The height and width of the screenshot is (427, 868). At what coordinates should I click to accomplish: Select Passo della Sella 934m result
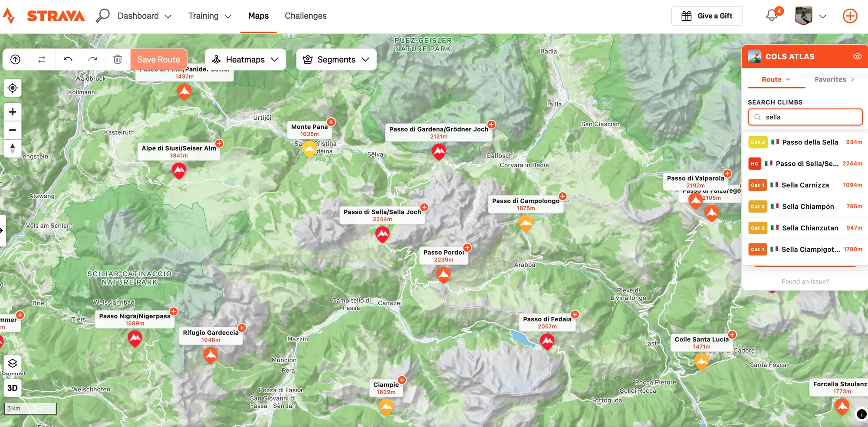coord(806,142)
